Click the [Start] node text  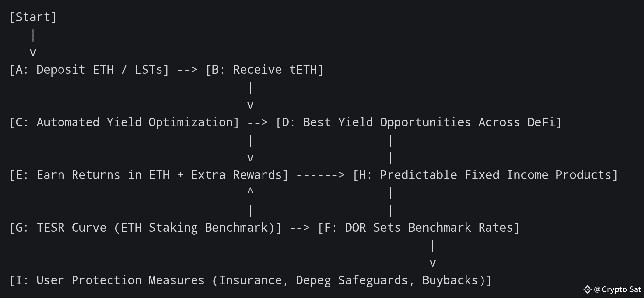click(33, 17)
